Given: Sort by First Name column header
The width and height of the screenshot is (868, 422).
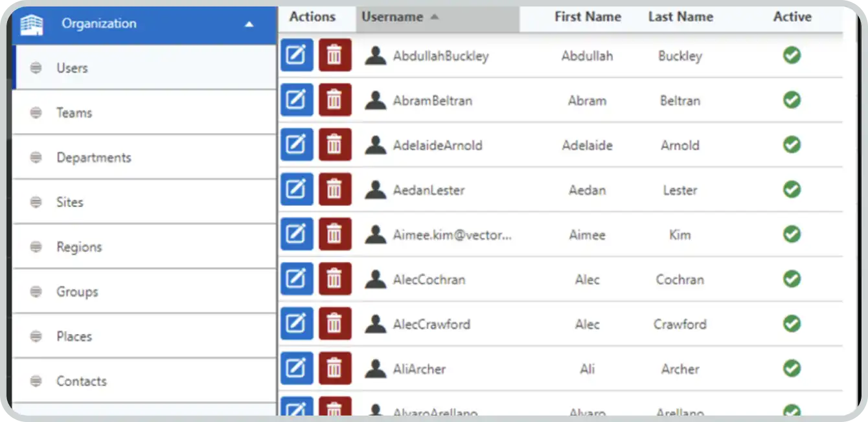Looking at the screenshot, I should point(588,17).
